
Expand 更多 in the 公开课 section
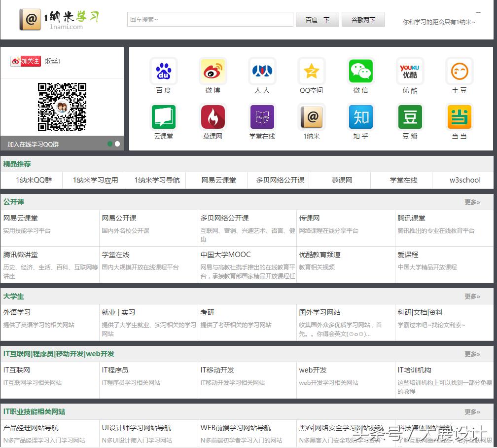coord(472,202)
